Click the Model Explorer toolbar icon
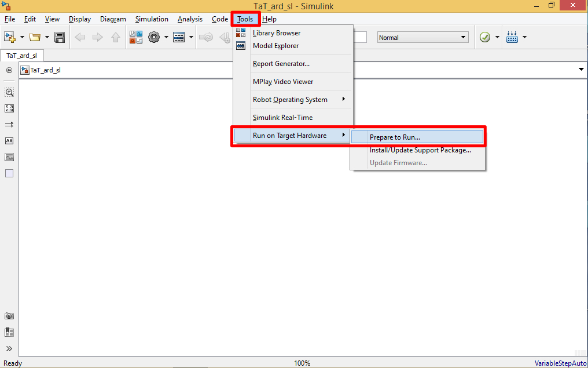The height and width of the screenshot is (368, 588). pos(179,37)
